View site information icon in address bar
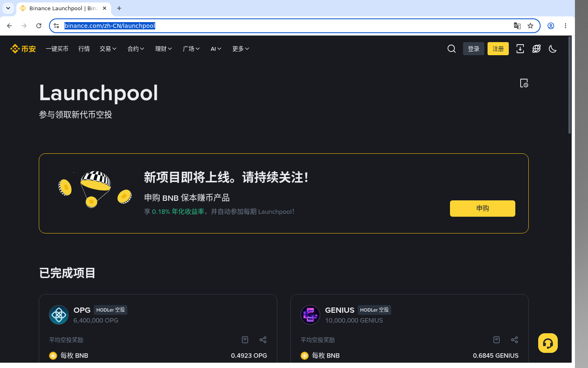The width and height of the screenshot is (588, 368). pos(56,26)
